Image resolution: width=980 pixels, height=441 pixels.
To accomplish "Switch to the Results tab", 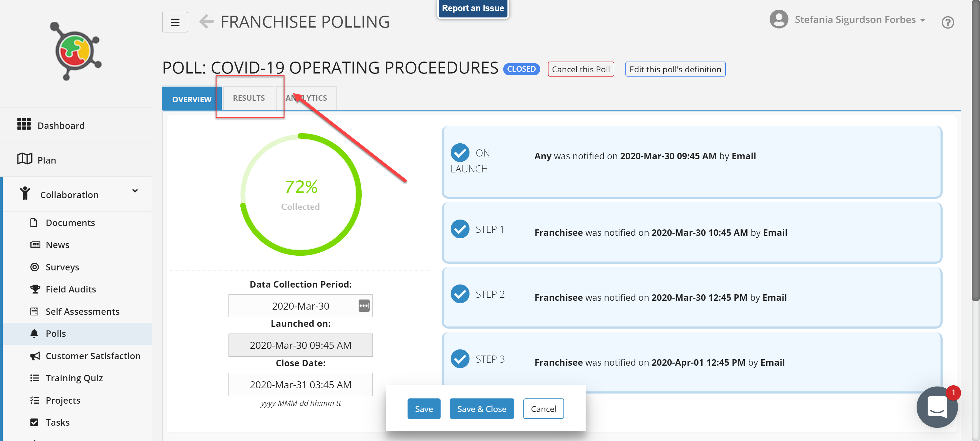I will point(249,98).
